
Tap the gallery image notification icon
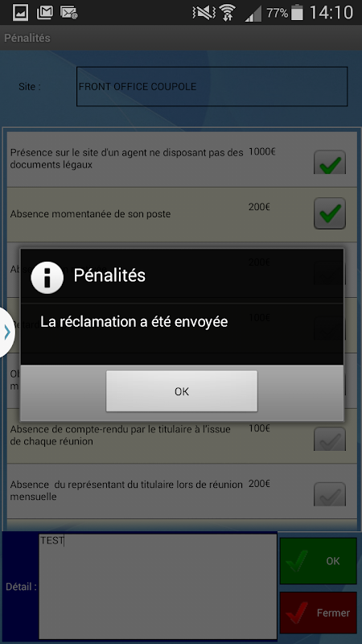pyautogui.click(x=21, y=13)
